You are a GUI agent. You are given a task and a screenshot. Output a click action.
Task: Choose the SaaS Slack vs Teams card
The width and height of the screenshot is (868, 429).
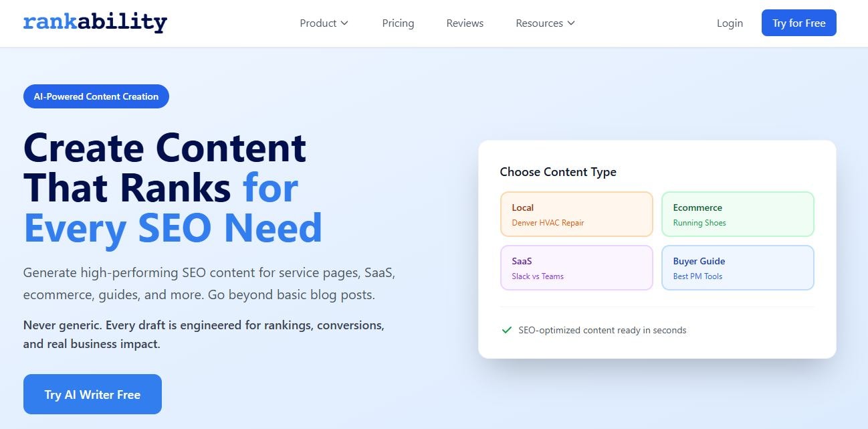(576, 268)
